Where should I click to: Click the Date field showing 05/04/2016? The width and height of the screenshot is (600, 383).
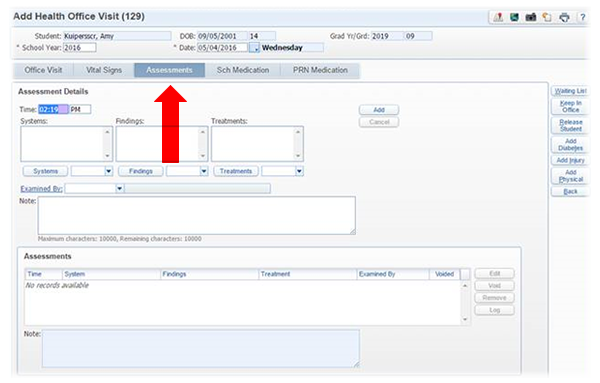222,48
